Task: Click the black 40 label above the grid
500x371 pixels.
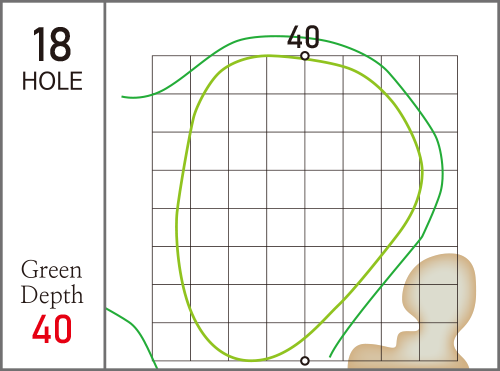Action: click(303, 36)
